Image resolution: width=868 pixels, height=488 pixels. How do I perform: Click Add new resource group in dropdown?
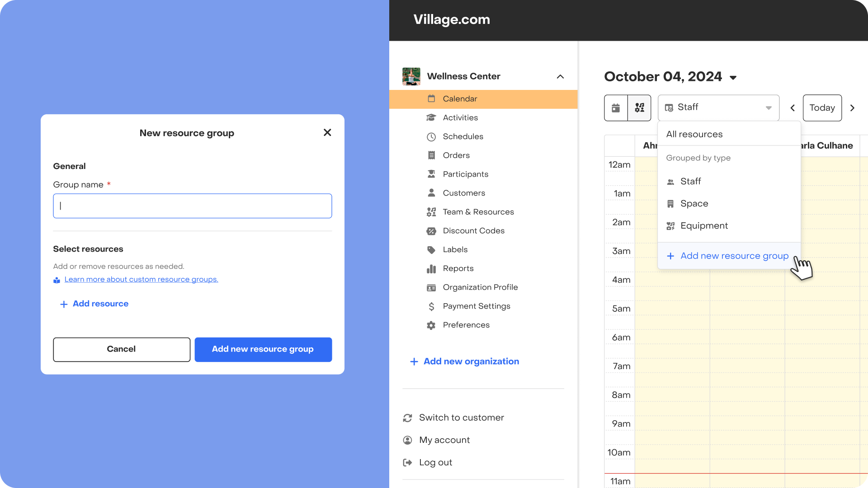click(x=729, y=256)
